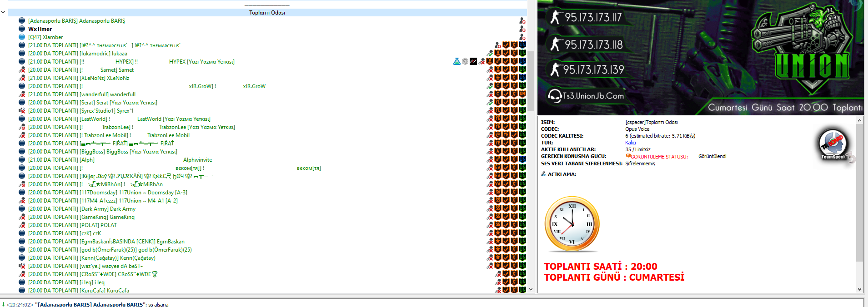Viewport: 868px width, 307px height.
Task: Click muted microphone icon beside Samet
Action: click(x=22, y=70)
